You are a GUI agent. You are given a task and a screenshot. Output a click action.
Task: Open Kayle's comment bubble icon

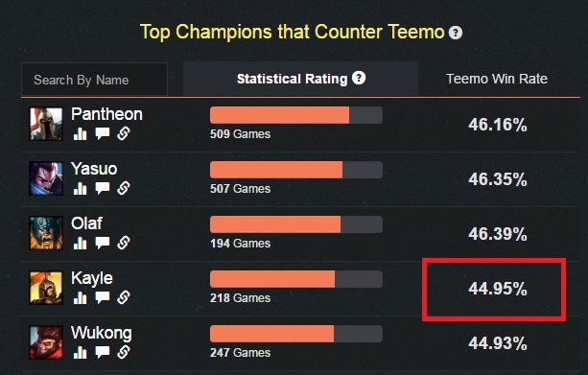click(103, 297)
